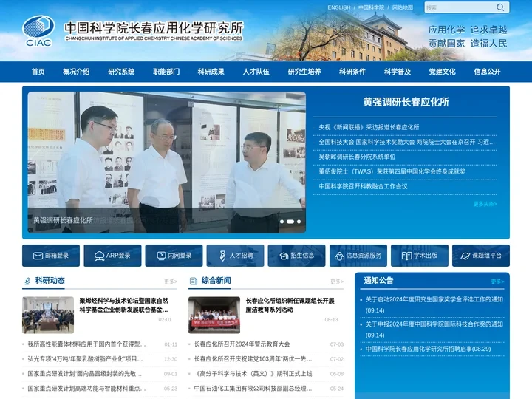
Task: Click the cloud network icon for 信息资源服务
Action: click(x=339, y=256)
